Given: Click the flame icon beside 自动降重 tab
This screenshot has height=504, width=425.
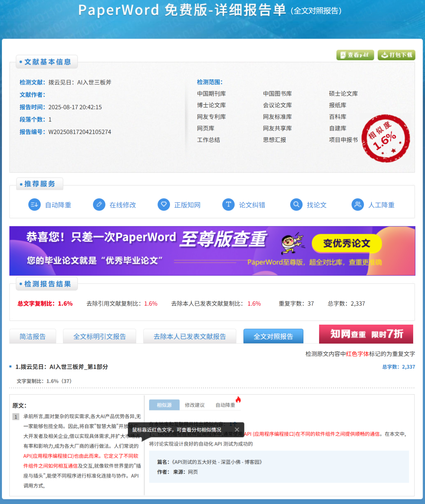Looking at the screenshot, I should [238, 400].
